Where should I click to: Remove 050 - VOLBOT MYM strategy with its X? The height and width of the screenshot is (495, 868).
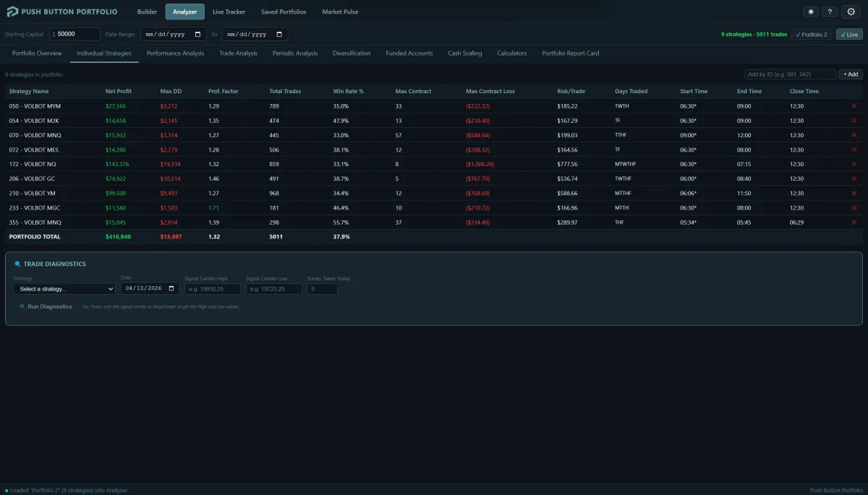(x=854, y=106)
